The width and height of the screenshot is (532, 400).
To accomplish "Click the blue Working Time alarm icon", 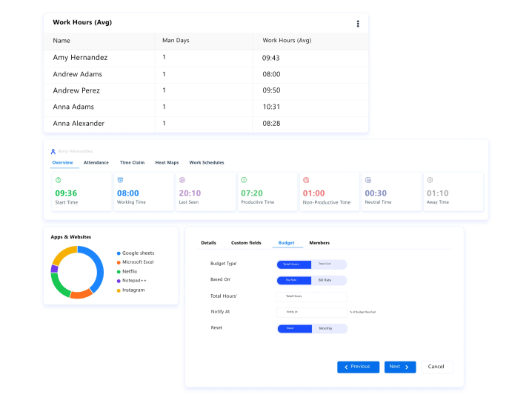I will pyautogui.click(x=121, y=180).
